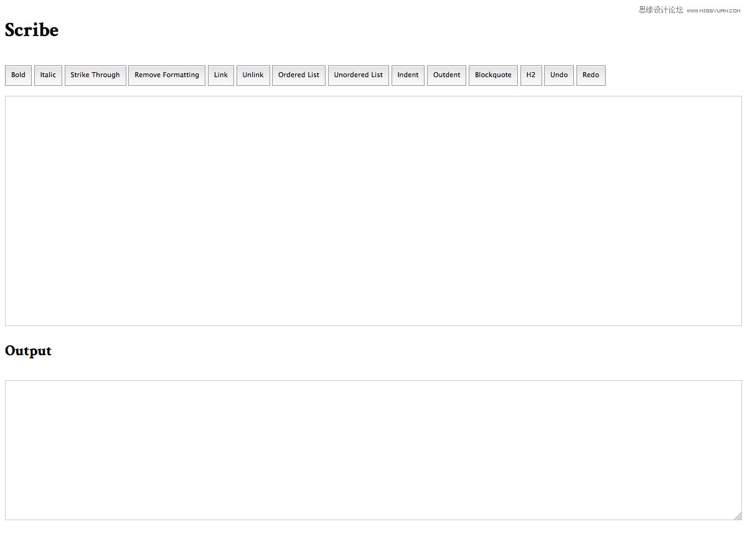Create an Ordered List

click(x=299, y=75)
